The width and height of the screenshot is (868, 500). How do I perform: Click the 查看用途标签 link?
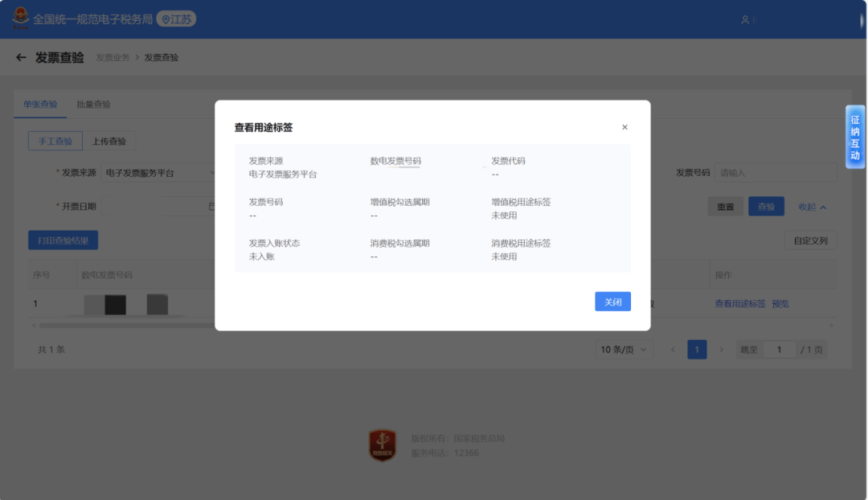coord(739,304)
